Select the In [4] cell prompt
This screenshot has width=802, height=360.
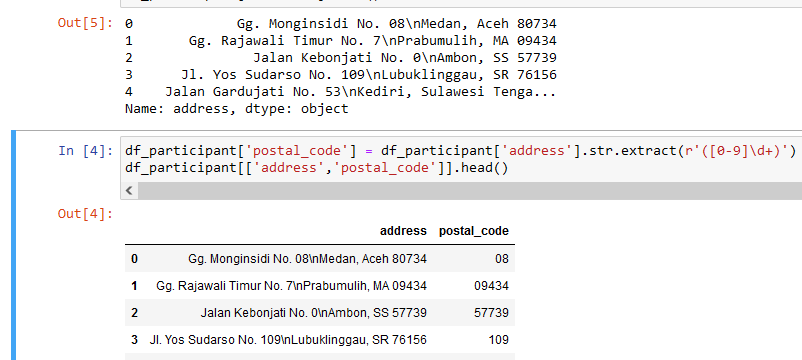(85, 151)
